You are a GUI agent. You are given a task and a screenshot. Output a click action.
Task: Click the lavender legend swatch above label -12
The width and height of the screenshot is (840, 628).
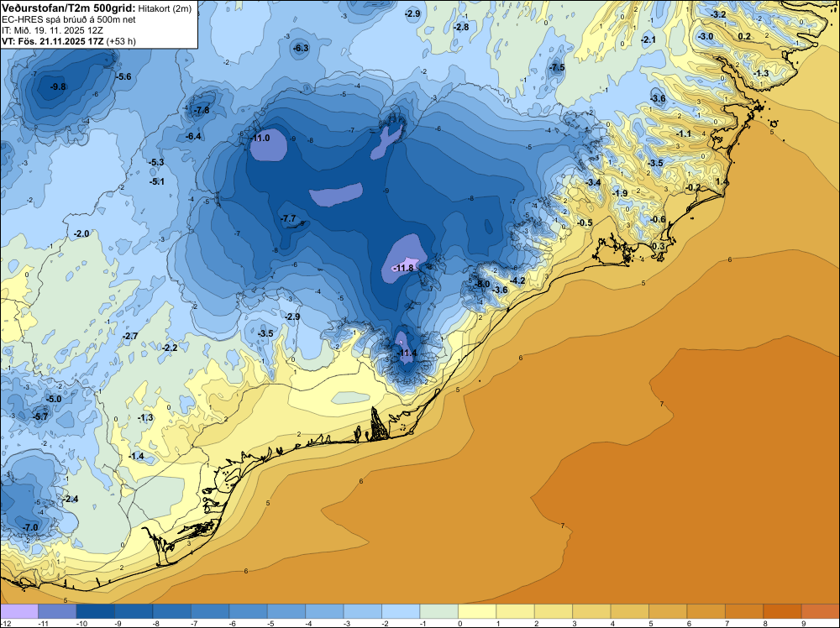pos(19,611)
